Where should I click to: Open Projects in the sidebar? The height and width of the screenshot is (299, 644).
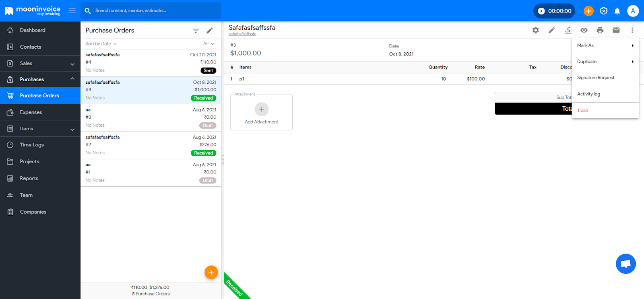click(40, 161)
